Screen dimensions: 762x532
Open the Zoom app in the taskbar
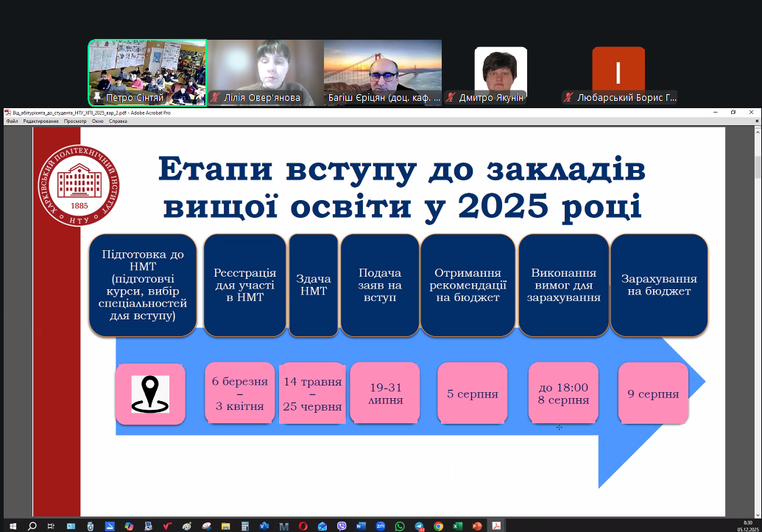(381, 526)
